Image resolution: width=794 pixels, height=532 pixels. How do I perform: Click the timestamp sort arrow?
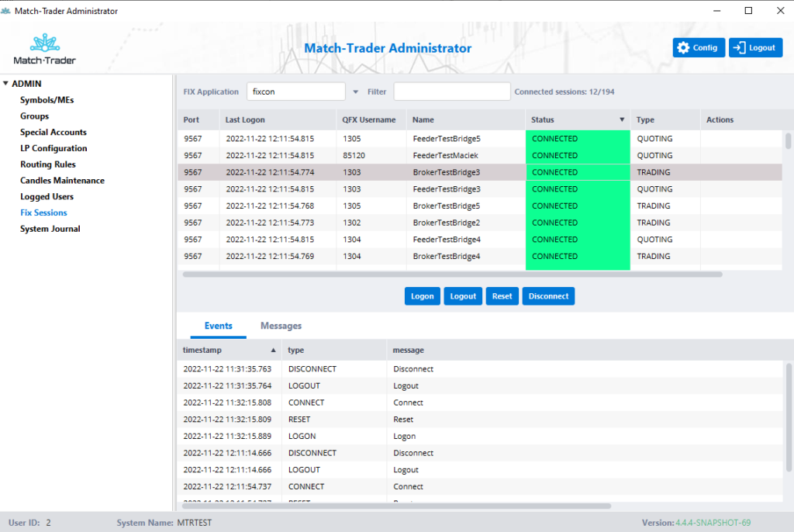[x=274, y=350]
